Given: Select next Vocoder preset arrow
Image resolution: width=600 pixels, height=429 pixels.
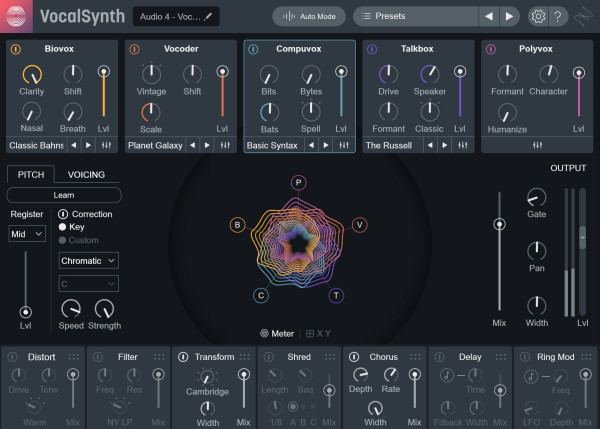Looking at the screenshot, I should [x=207, y=145].
